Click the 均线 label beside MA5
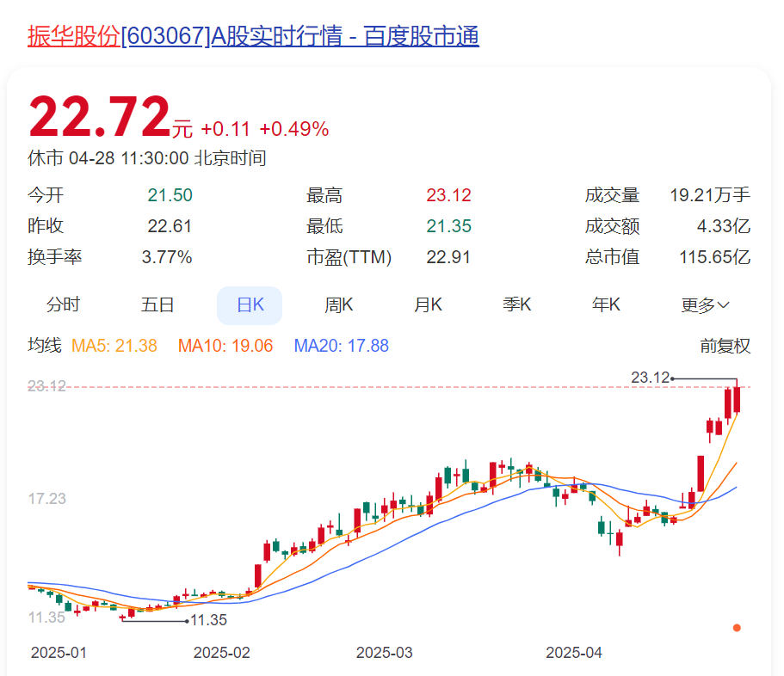 pyautogui.click(x=45, y=346)
